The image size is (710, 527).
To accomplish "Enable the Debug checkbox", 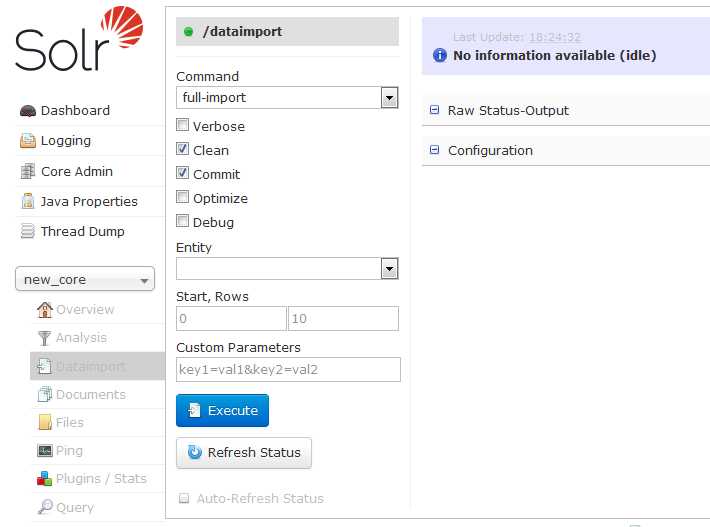I will (x=182, y=220).
